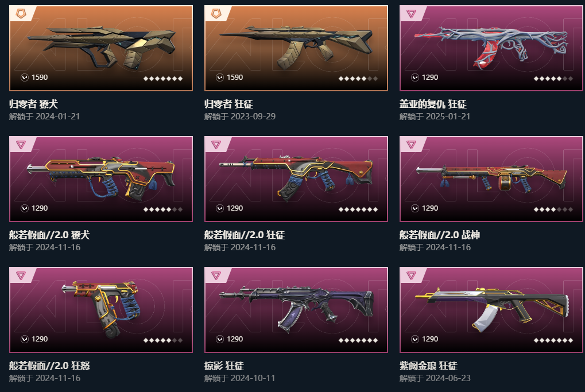Open the 般若假面//2.0 狂怒 pistol thumbnail
The width and height of the screenshot is (585, 392).
101,310
